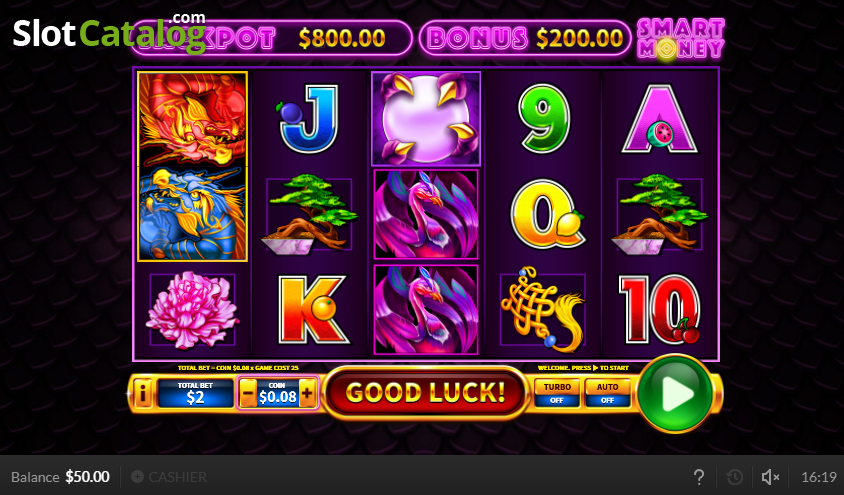Open the game history clock icon

pos(735,477)
